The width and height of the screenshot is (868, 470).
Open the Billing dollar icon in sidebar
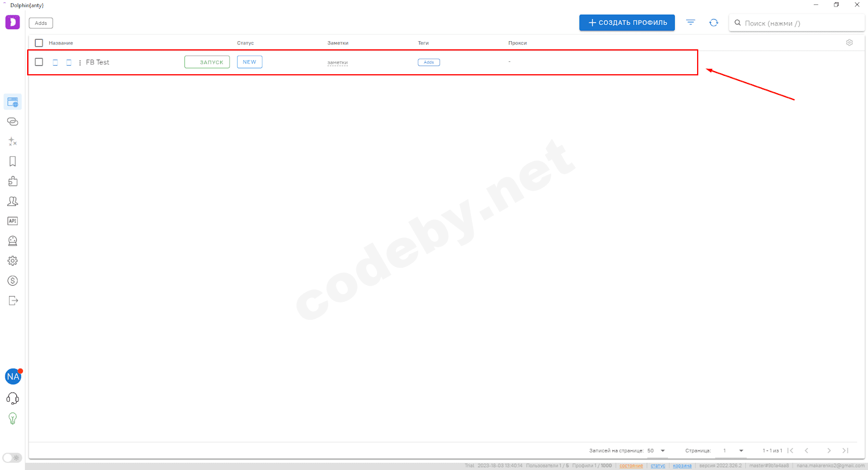(x=12, y=281)
